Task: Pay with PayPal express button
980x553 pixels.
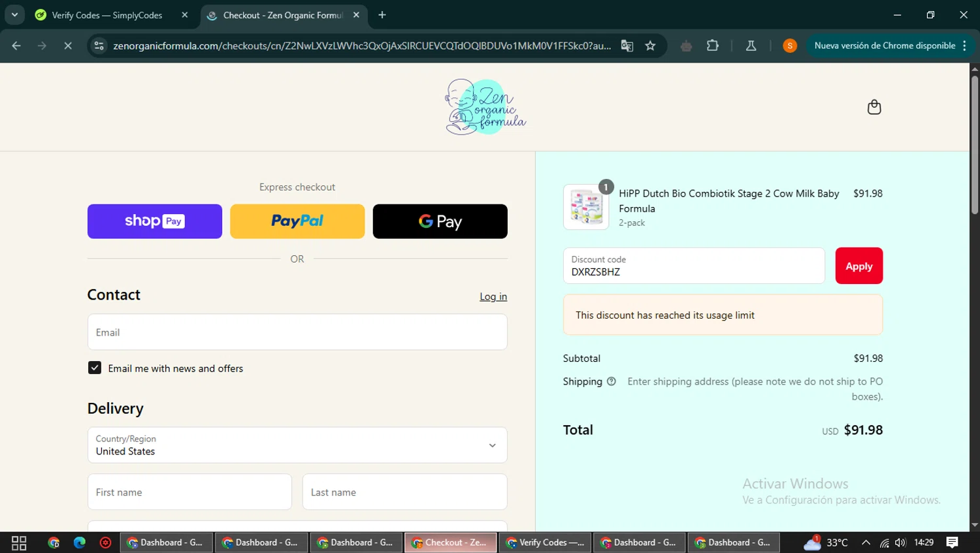Action: (x=297, y=221)
